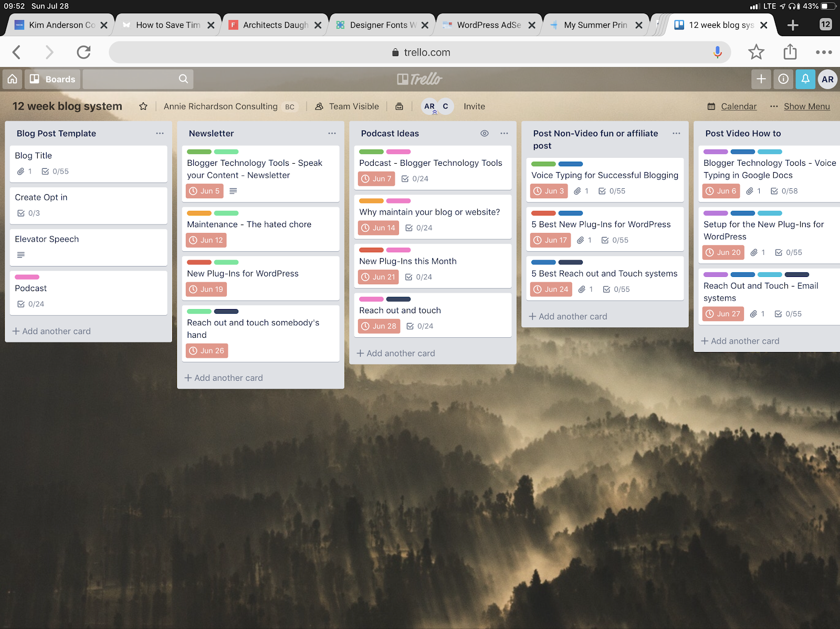Reload the trello.com page
Viewport: 840px width, 629px height.
pyautogui.click(x=83, y=52)
